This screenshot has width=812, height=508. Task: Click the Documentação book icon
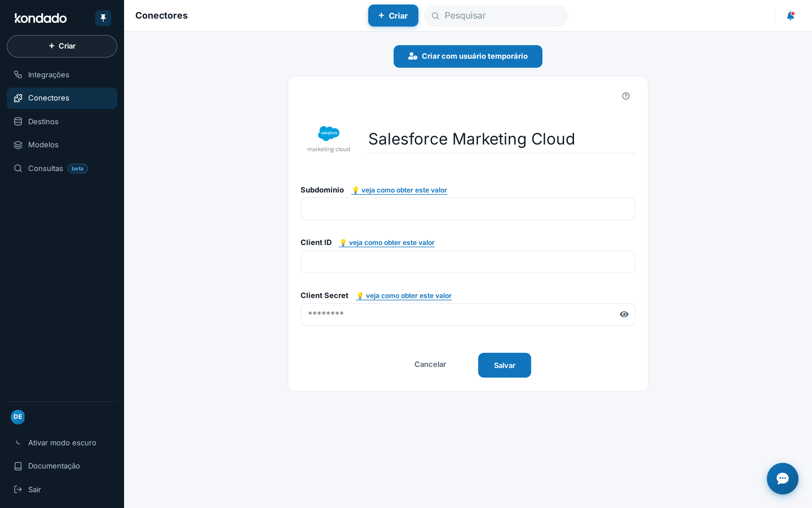pos(18,466)
